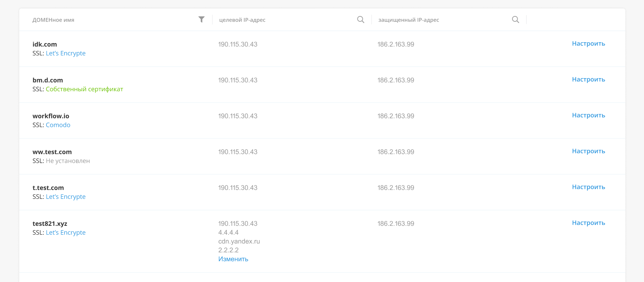Screen dimensions: 644x282
Task: Select the test821.xyz domain name
Action: point(50,223)
